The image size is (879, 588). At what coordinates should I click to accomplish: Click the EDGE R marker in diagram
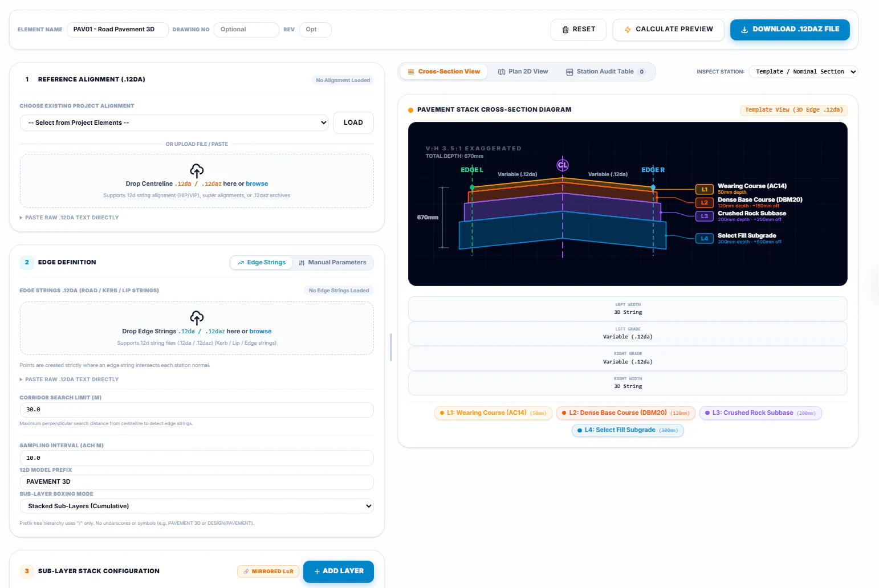pos(653,170)
